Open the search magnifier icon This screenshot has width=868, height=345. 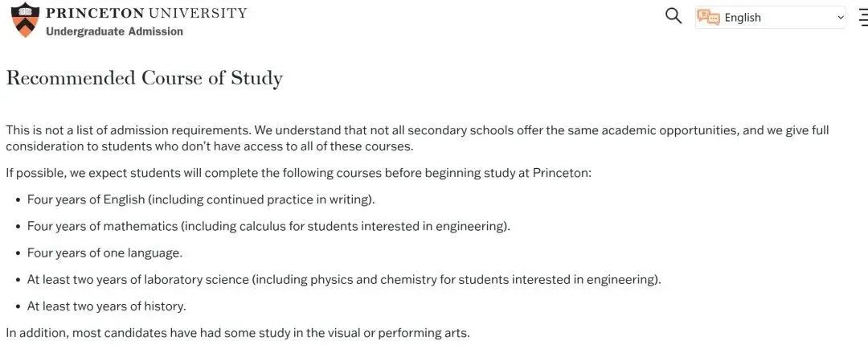tap(674, 16)
